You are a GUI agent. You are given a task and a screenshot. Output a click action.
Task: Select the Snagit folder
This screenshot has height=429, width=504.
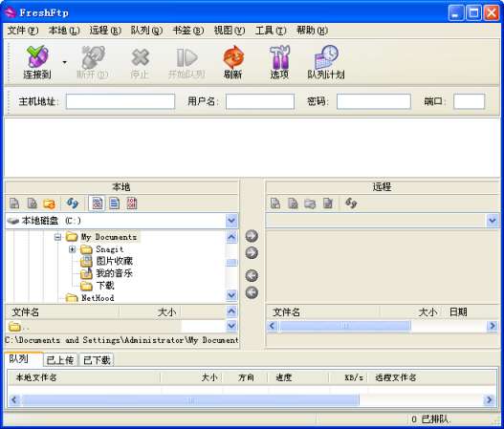point(109,249)
